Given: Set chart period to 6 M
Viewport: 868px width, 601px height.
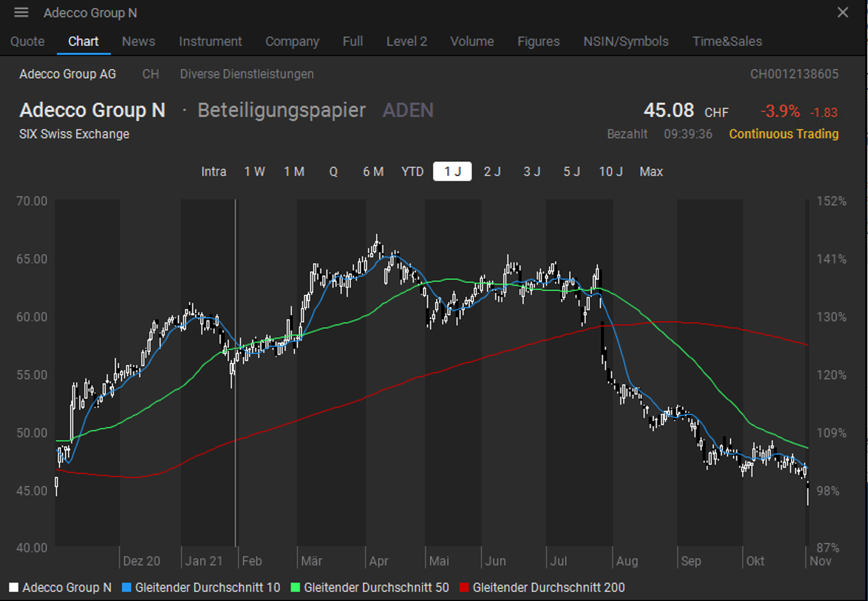Looking at the screenshot, I should pyautogui.click(x=373, y=172).
